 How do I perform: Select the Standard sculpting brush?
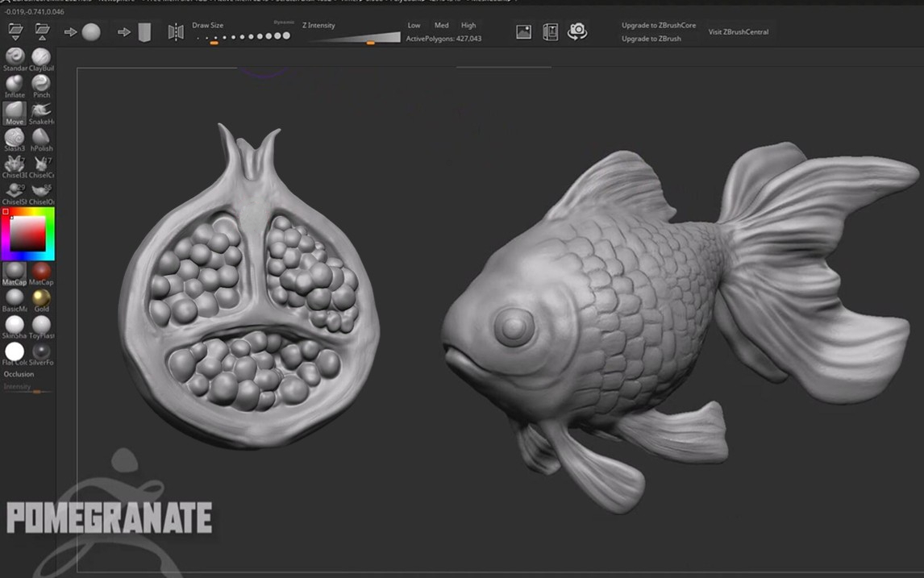pyautogui.click(x=14, y=56)
